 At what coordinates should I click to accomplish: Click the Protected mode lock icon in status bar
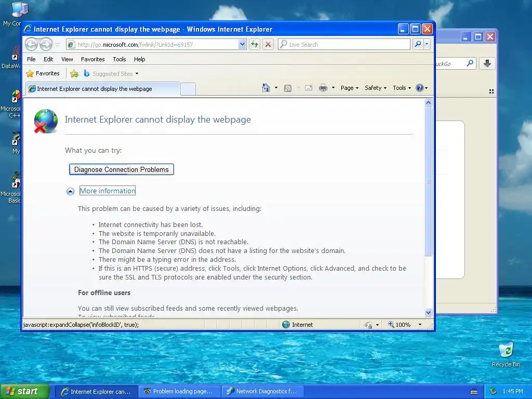point(368,325)
